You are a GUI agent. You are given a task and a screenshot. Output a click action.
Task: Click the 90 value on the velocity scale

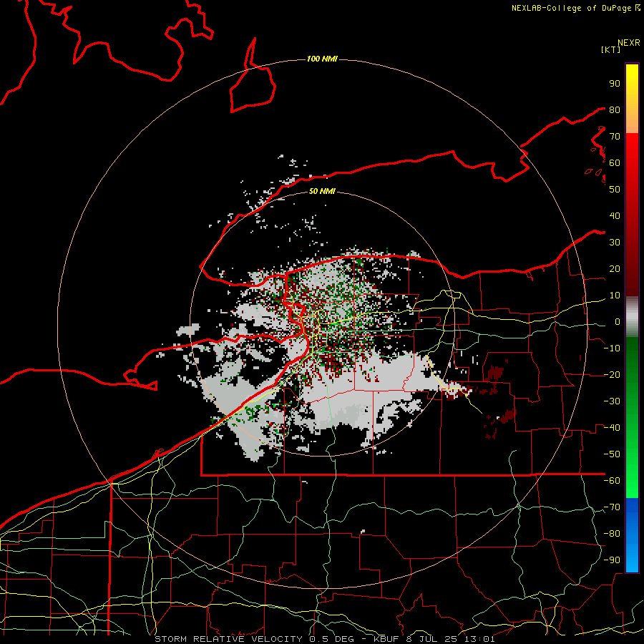[615, 84]
